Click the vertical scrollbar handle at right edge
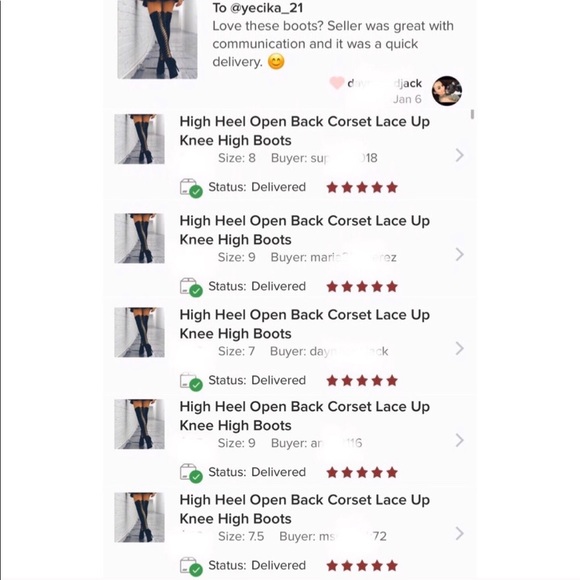580x580 pixels. click(x=472, y=114)
